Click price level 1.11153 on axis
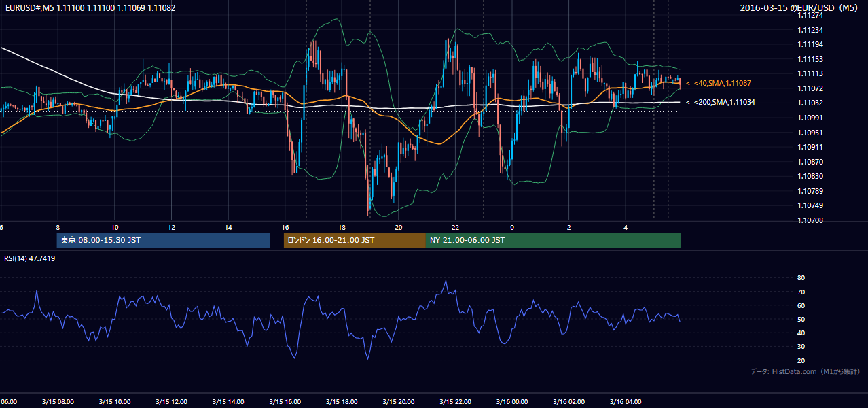The height and width of the screenshot is (408, 868). [x=810, y=59]
